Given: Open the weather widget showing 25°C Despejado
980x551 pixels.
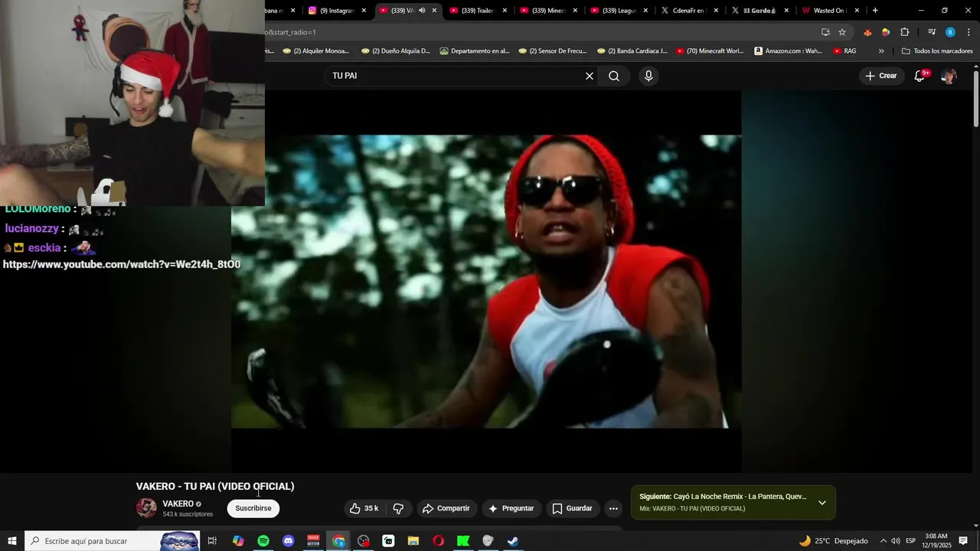Looking at the screenshot, I should pos(833,541).
